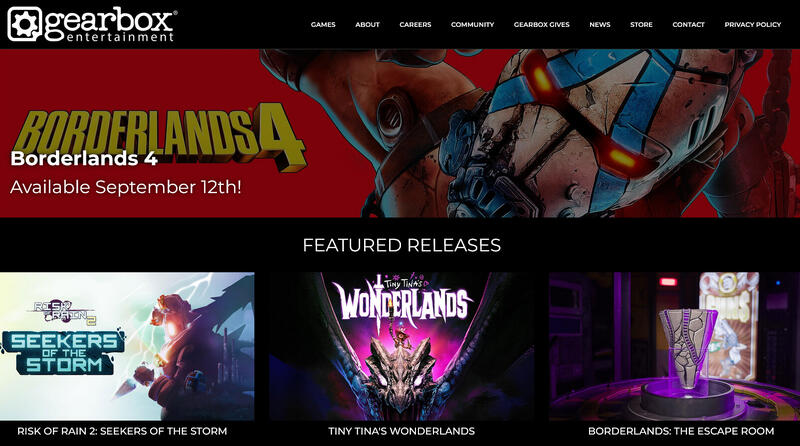
Task: Click the Available September 12th text
Action: pos(126,187)
